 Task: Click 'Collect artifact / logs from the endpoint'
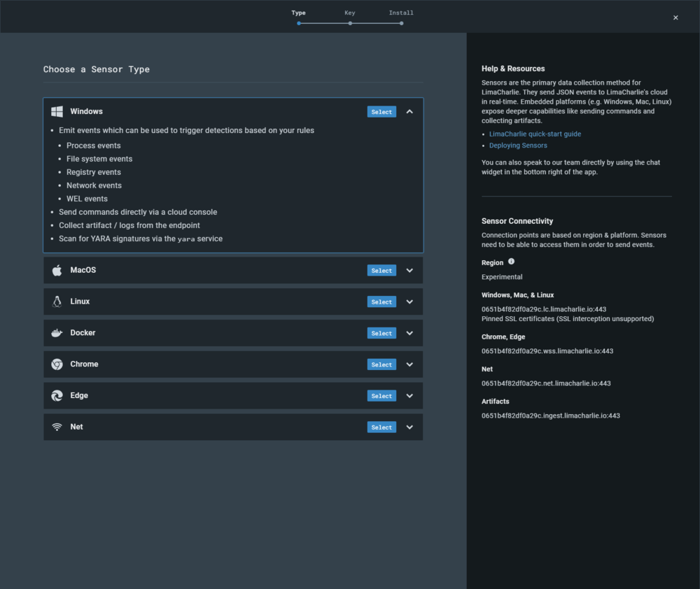point(129,225)
